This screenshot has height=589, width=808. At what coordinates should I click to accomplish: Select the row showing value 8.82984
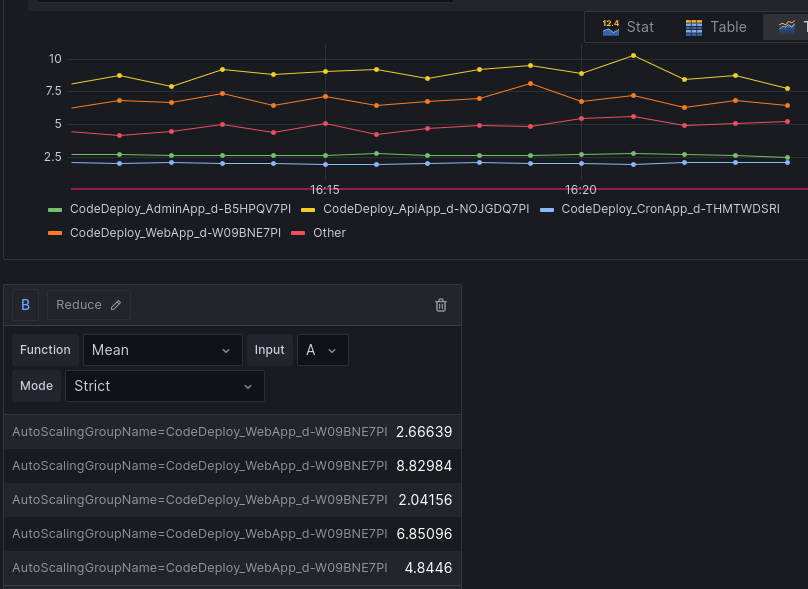[231, 465]
